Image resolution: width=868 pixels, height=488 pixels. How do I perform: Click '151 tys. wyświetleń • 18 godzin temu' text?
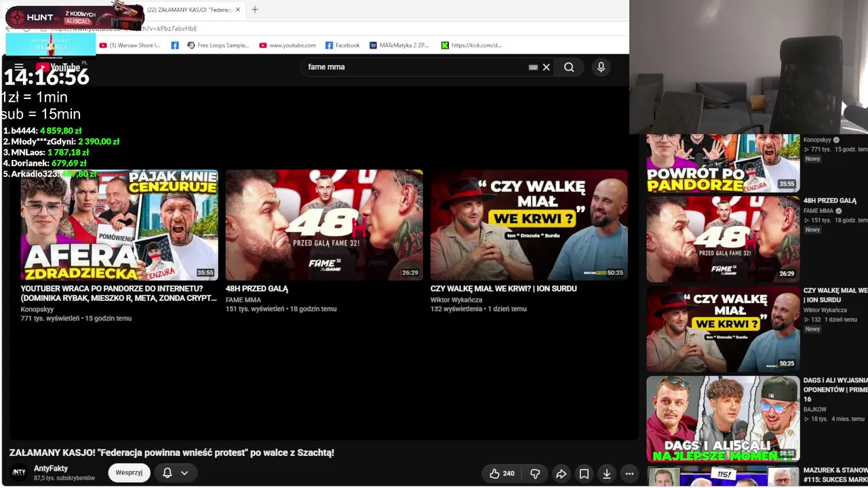[281, 309]
